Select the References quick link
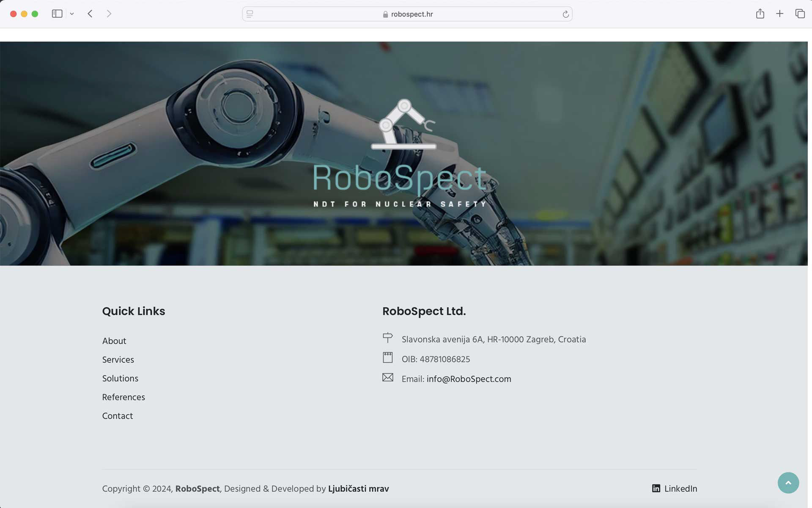Viewport: 812px width, 508px height. [x=123, y=397]
